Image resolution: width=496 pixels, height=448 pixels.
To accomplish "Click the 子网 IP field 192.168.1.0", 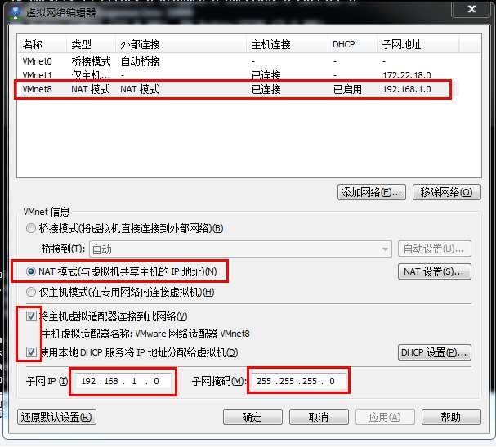I will (123, 381).
